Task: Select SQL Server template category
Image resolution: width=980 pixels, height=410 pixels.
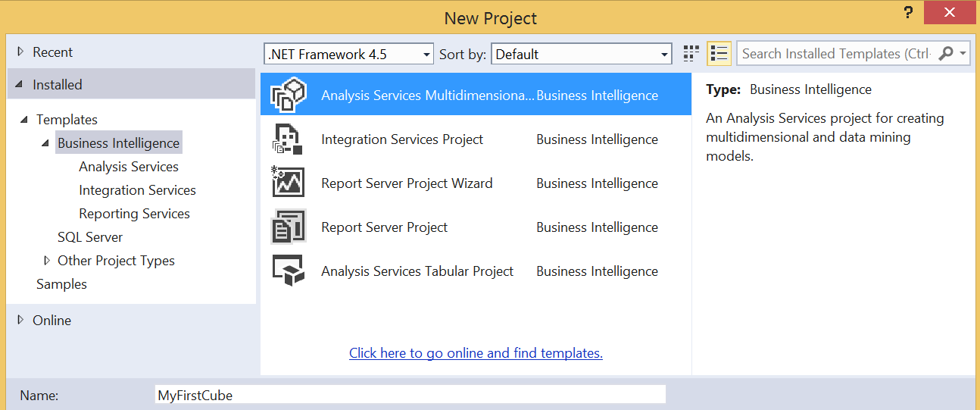Action: point(90,237)
